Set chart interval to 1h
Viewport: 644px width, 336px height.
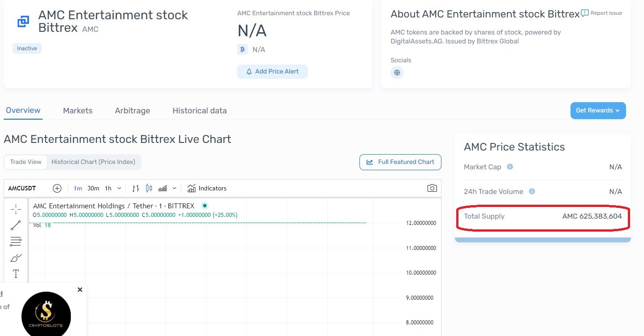click(x=108, y=188)
